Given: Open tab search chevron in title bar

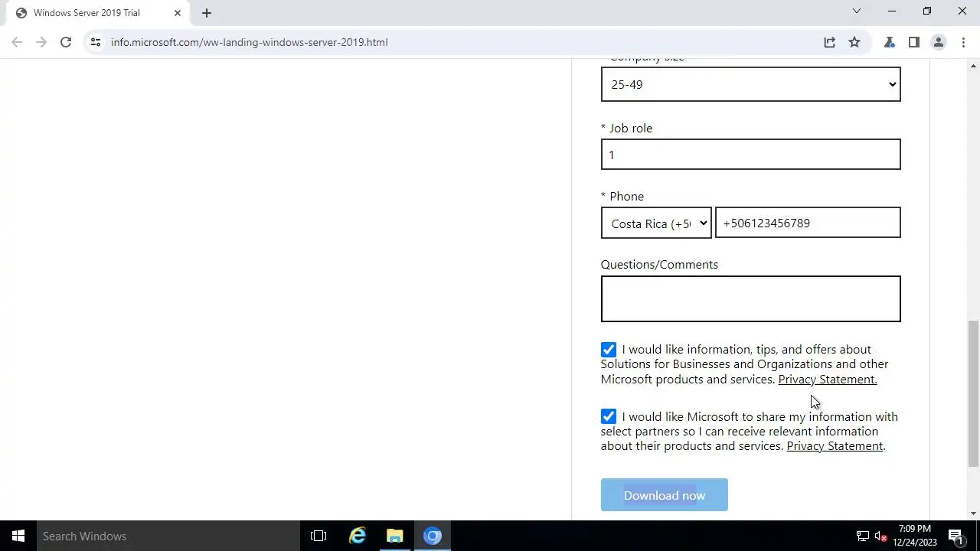Looking at the screenshot, I should tap(857, 11).
